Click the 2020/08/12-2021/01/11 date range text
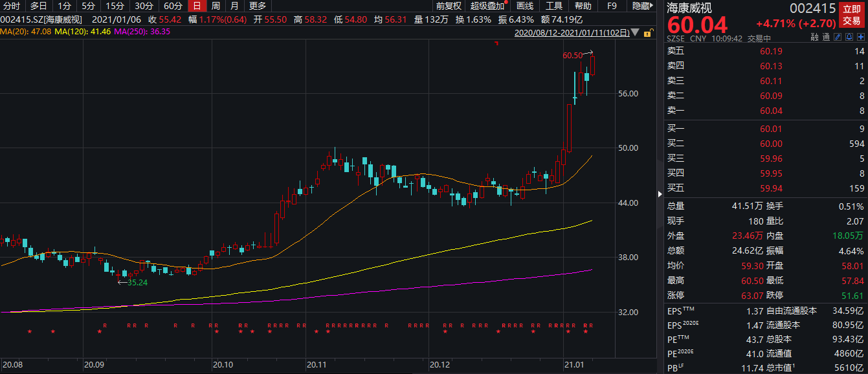The height and width of the screenshot is (374, 868). tap(572, 32)
